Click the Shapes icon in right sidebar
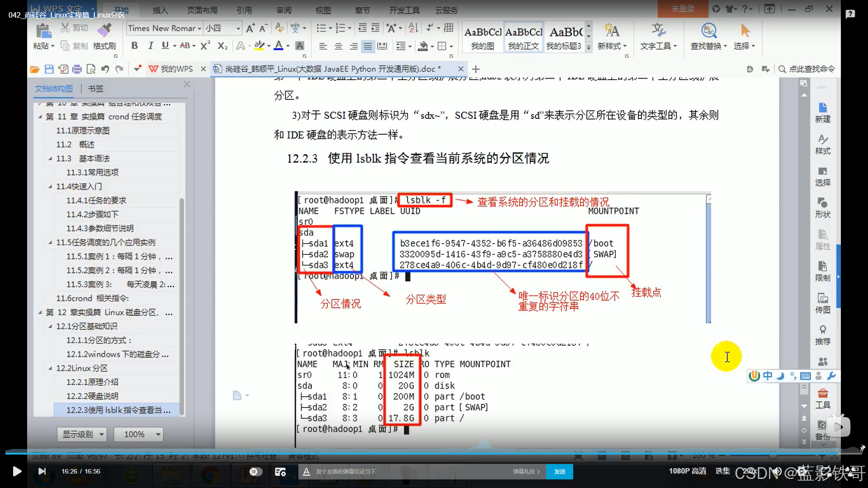The image size is (868, 488). [822, 203]
